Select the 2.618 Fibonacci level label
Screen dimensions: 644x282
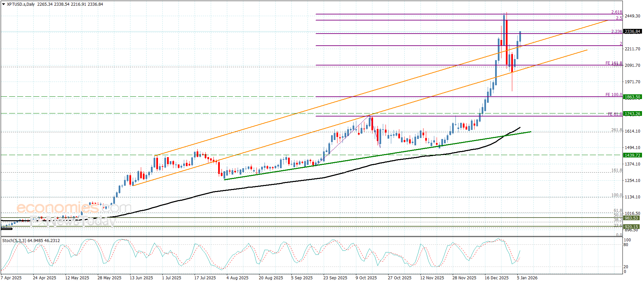coord(616,12)
